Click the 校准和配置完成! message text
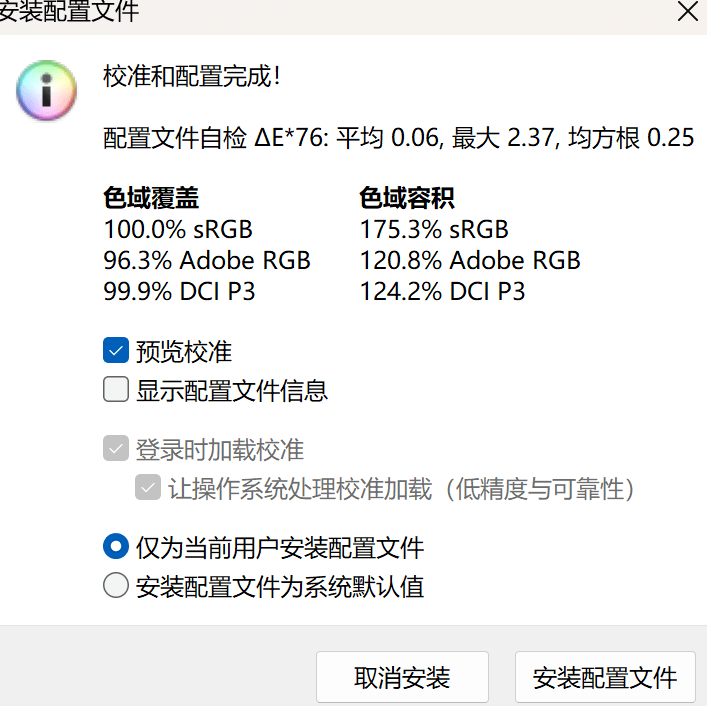This screenshot has height=706, width=707. click(192, 77)
